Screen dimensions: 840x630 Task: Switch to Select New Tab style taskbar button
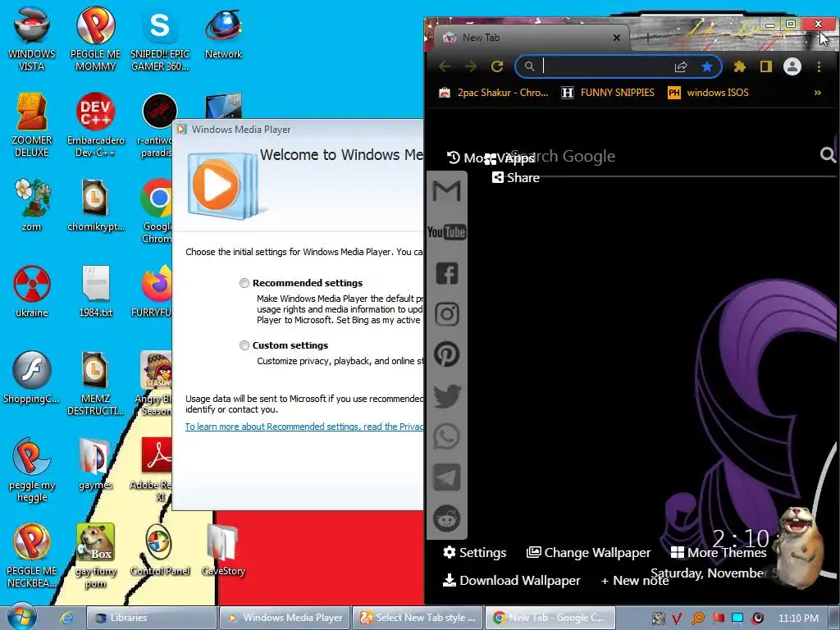[418, 618]
